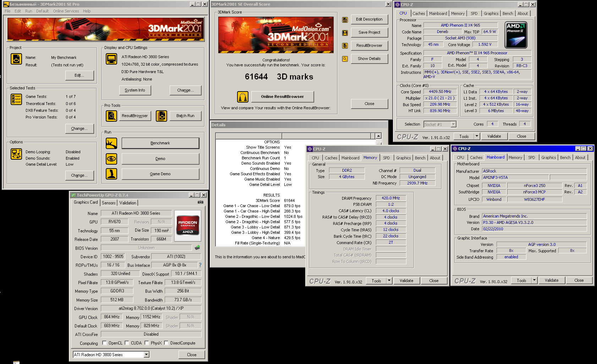Click the Radeon Graphics logo in GPU-Z
Screen dimensions: 597x364
[x=188, y=225]
